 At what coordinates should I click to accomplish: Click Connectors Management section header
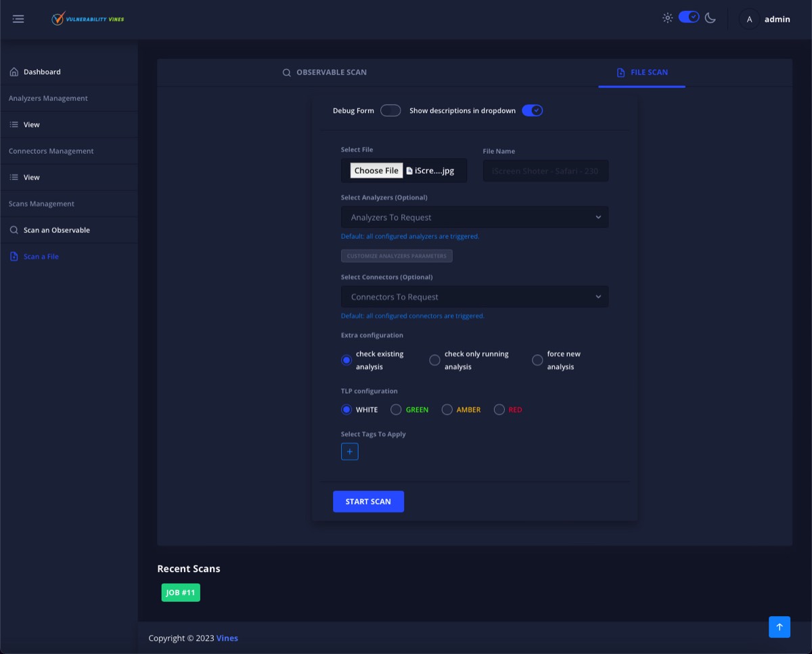[x=51, y=151]
